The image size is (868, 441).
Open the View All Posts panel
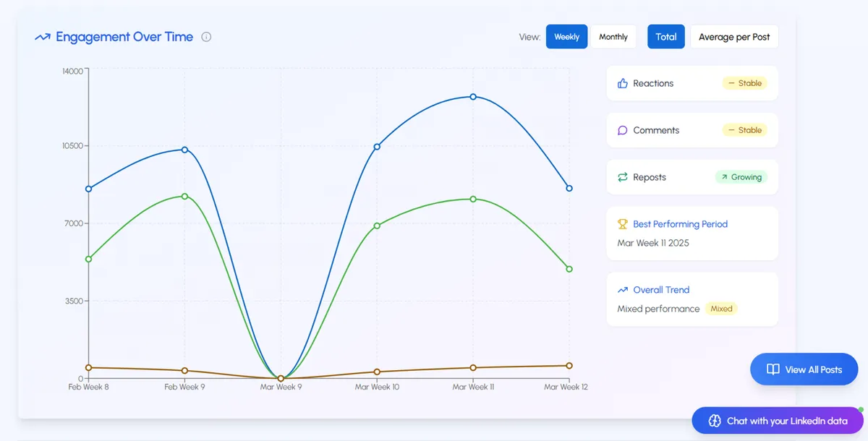tap(804, 369)
